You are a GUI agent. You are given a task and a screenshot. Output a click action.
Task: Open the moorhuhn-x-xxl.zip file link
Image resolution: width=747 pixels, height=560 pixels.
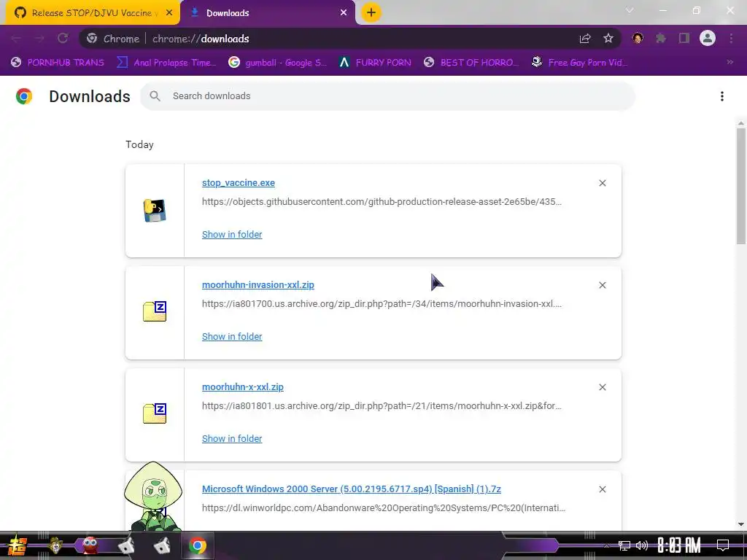click(x=242, y=387)
